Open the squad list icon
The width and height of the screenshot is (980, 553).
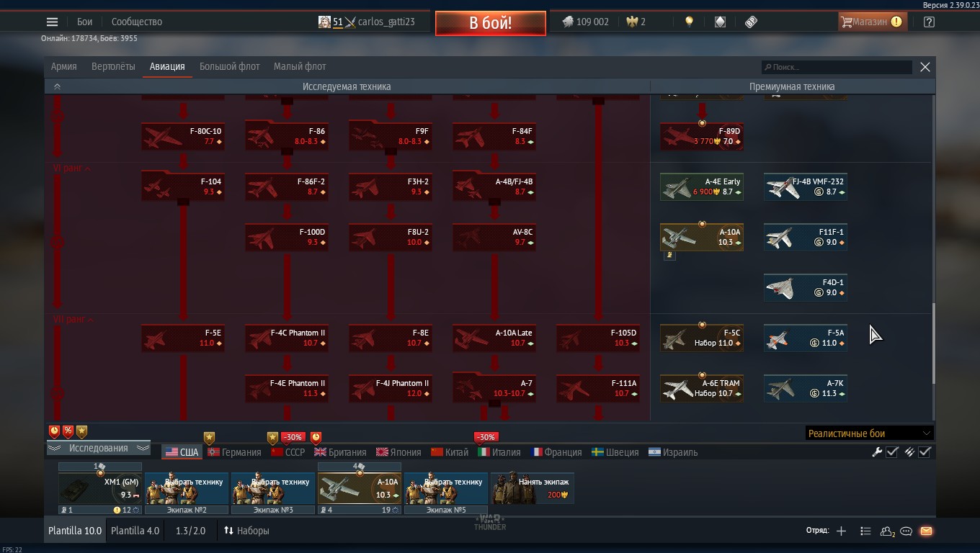865,531
